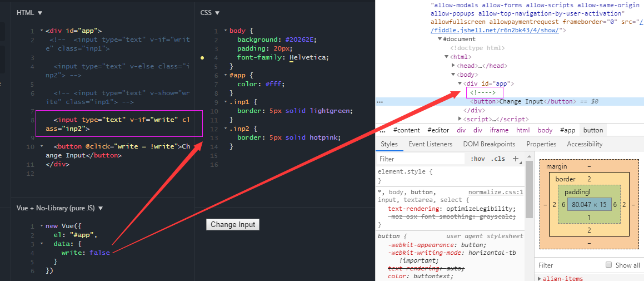Expand the script node in DOM tree
This screenshot has height=281, width=644.
coord(460,119)
